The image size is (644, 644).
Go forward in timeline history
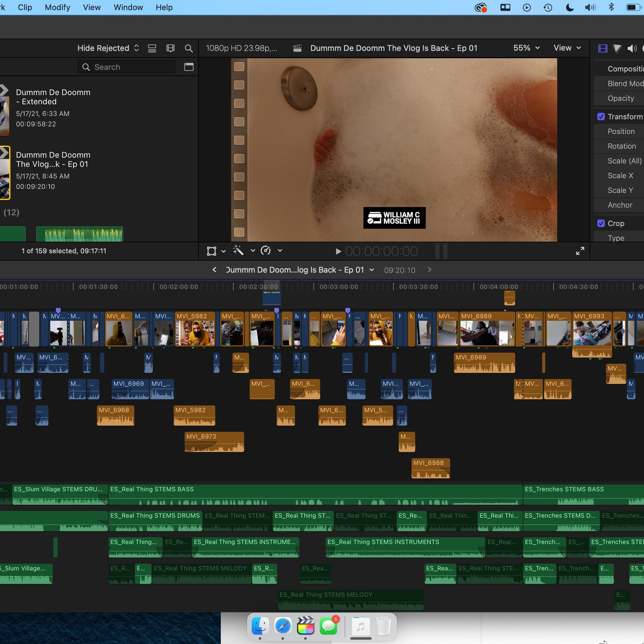tap(429, 270)
